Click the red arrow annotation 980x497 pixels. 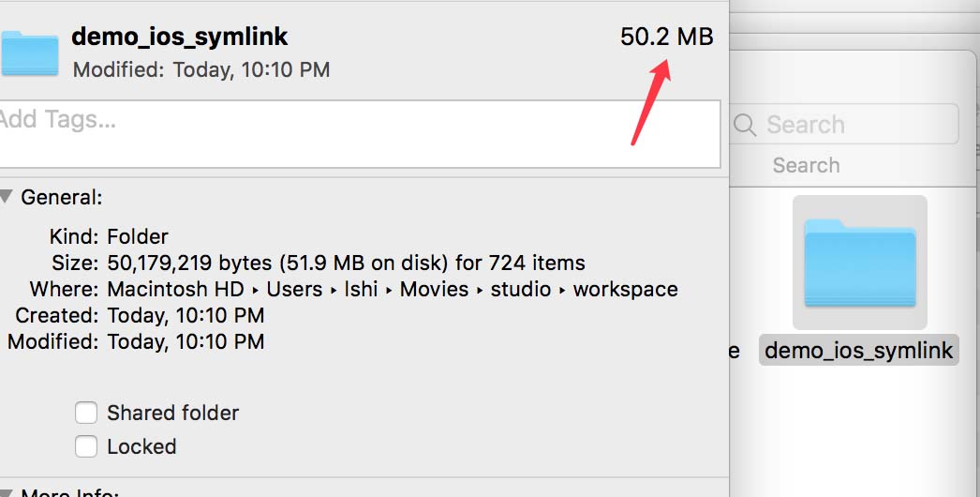pyautogui.click(x=651, y=103)
